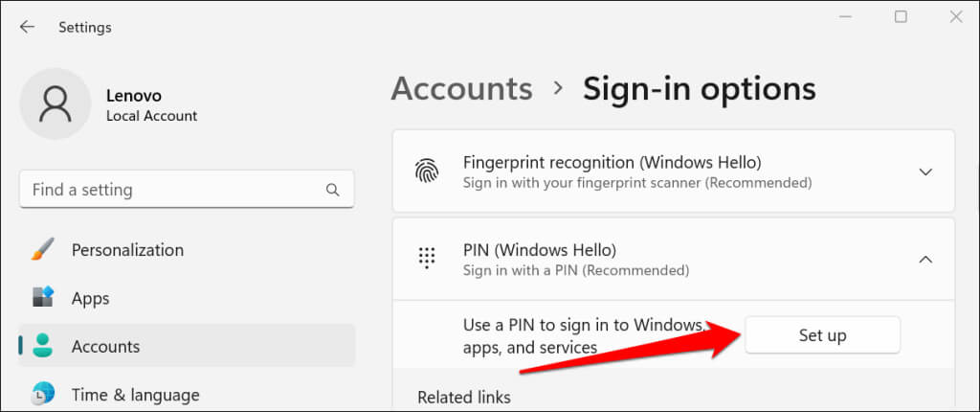Go to Accounts via breadcrumb link
The height and width of the screenshot is (412, 980).
point(461,89)
